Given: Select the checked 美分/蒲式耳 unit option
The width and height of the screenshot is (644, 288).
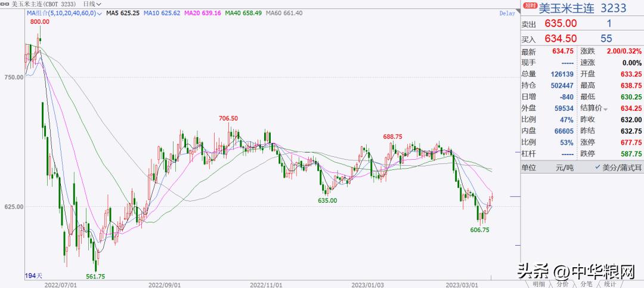Looking at the screenshot, I should coord(618,168).
